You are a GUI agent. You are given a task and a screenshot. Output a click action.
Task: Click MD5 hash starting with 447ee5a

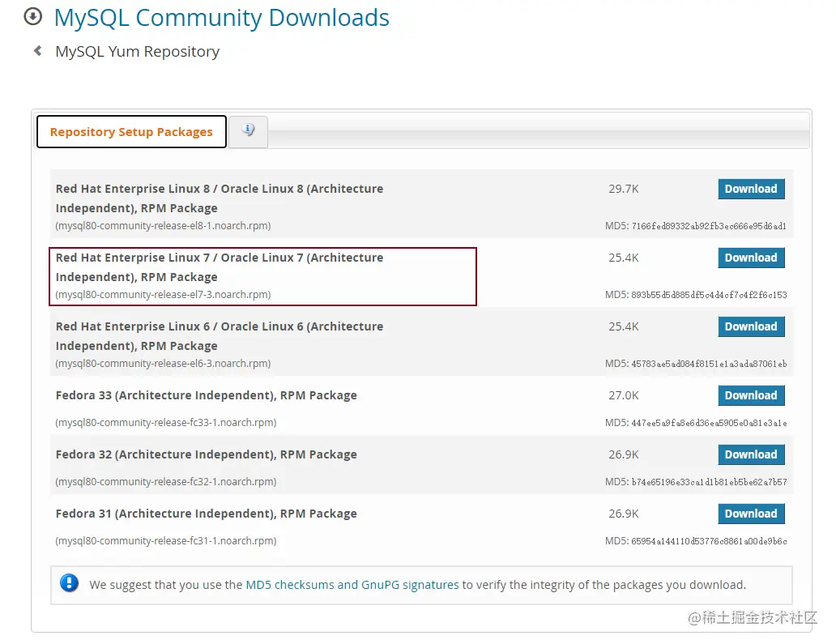pyautogui.click(x=709, y=423)
